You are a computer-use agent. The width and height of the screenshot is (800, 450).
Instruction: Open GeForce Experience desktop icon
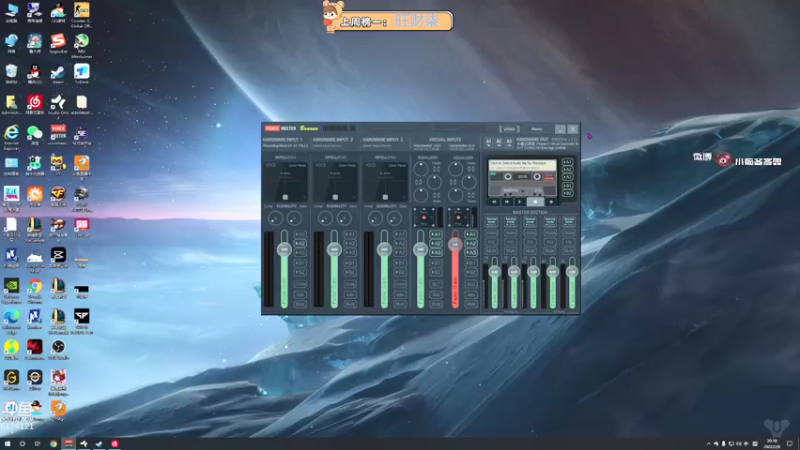(11, 287)
